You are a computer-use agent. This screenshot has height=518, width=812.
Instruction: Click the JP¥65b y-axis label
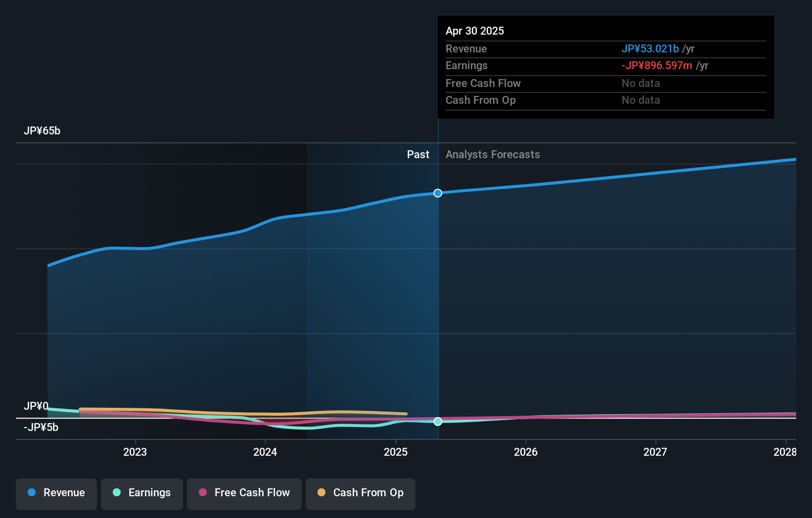[x=42, y=131]
